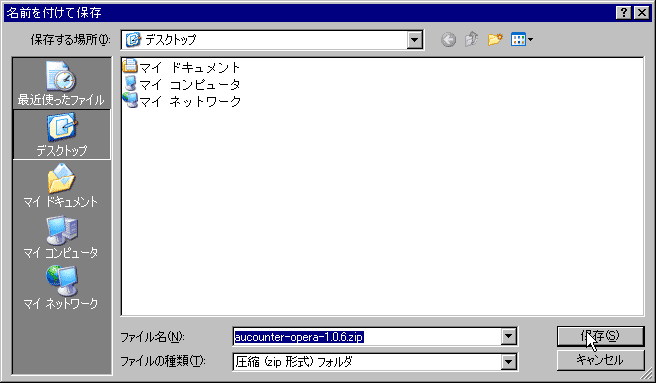Expand the ファイルの種類 dropdown arrow
Viewport: 656px width, 383px height.
point(508,362)
